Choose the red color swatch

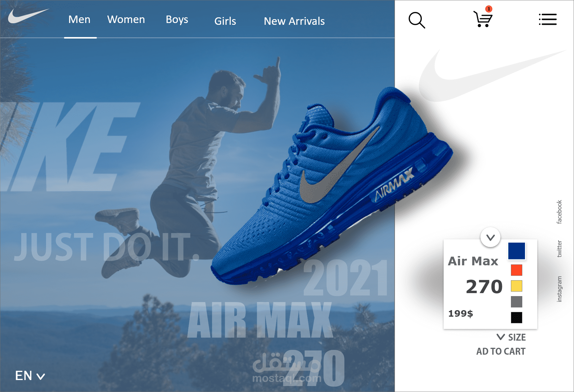pyautogui.click(x=517, y=270)
